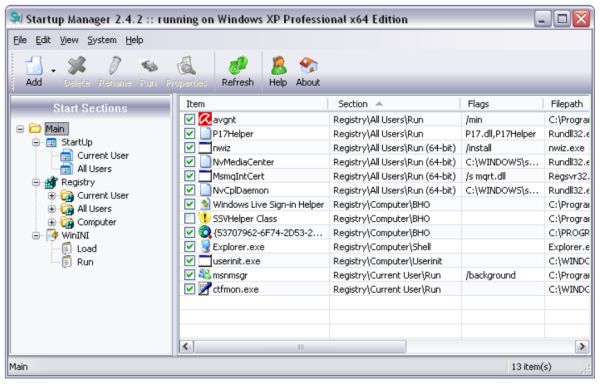Viewport: 600px width, 384px height.
Task: Click the Start Sections panel header
Action: coord(90,108)
